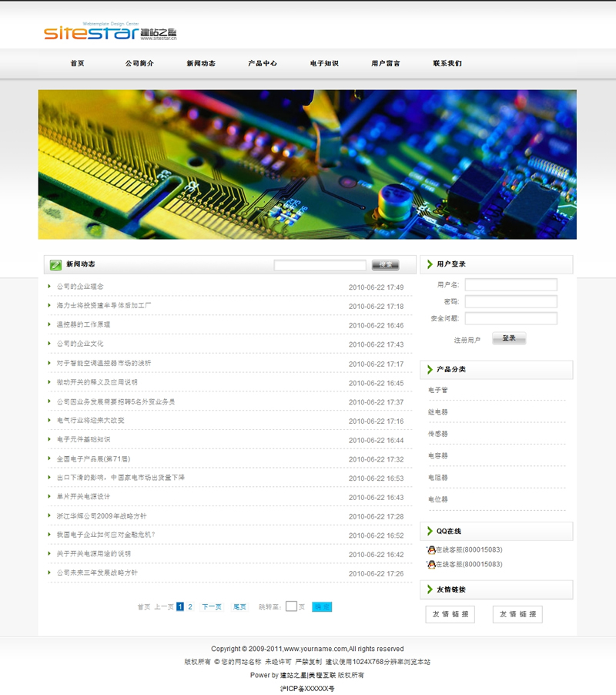The width and height of the screenshot is (616, 695).
Task: Go to page 2 of the news list
Action: click(190, 607)
